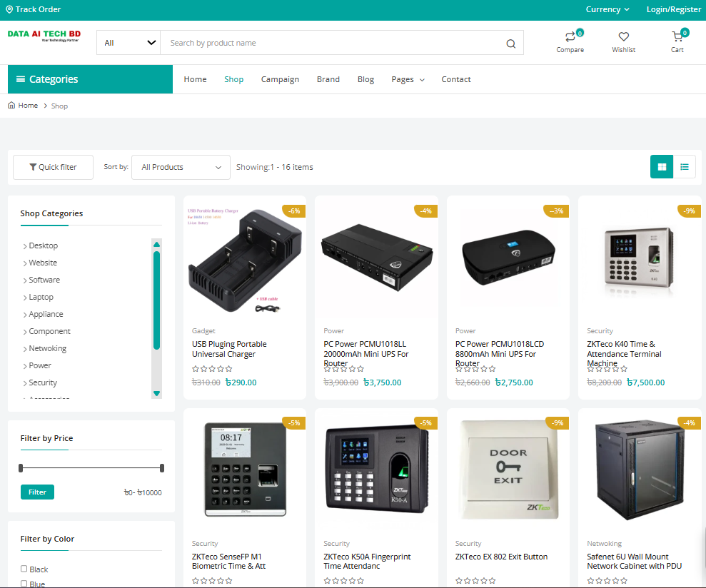Open the PC Power PCMU1018LCD UPS thumbnail
The width and height of the screenshot is (706, 588).
point(508,258)
